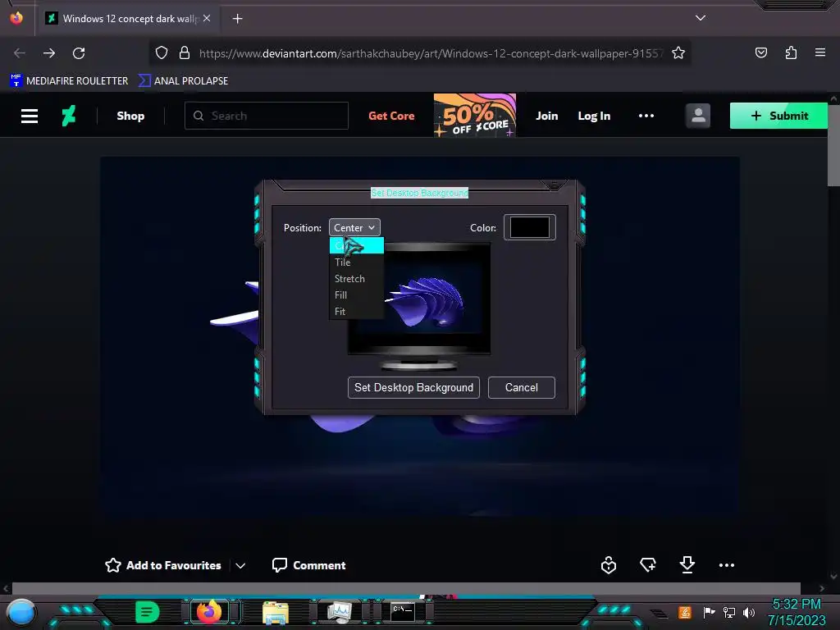Click the Comment button

click(x=308, y=565)
